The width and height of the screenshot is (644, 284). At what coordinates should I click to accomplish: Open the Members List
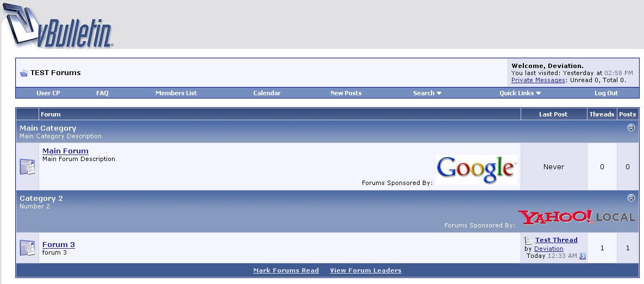(x=176, y=93)
